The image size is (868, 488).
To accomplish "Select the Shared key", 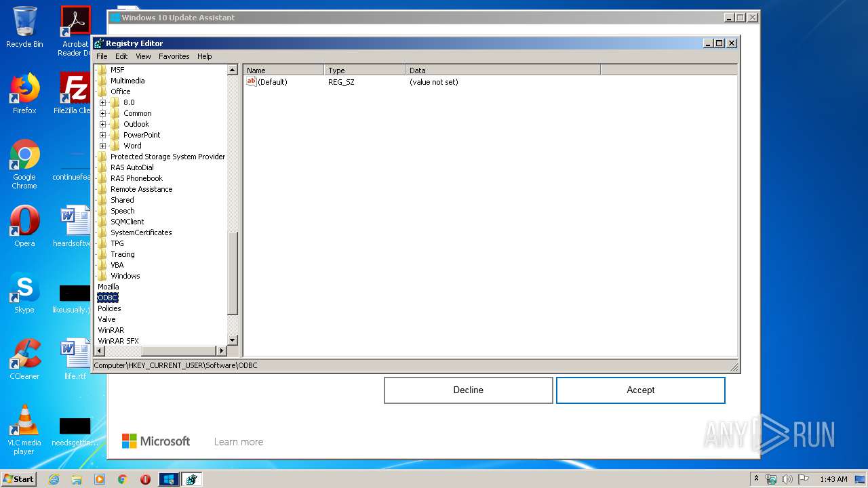I will pyautogui.click(x=122, y=200).
